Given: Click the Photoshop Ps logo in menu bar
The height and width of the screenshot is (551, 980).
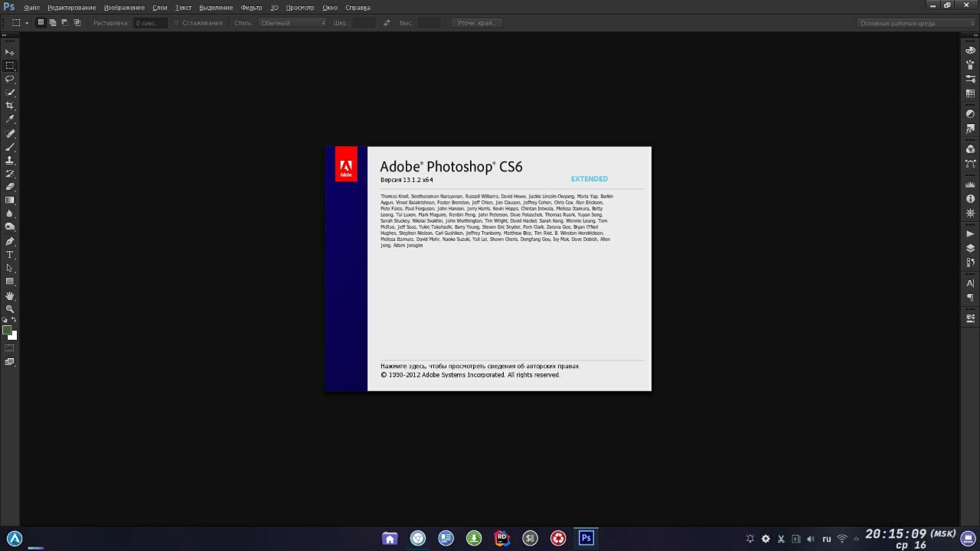Looking at the screenshot, I should tap(9, 7).
